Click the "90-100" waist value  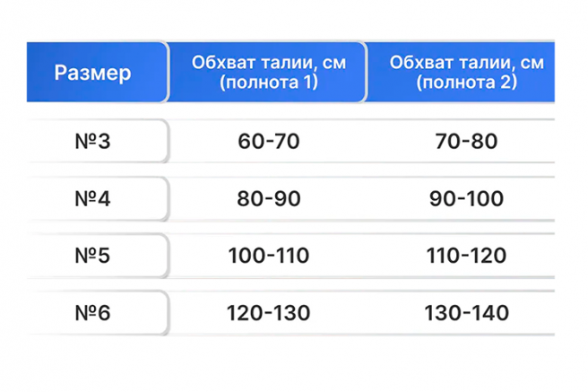[x=467, y=198]
